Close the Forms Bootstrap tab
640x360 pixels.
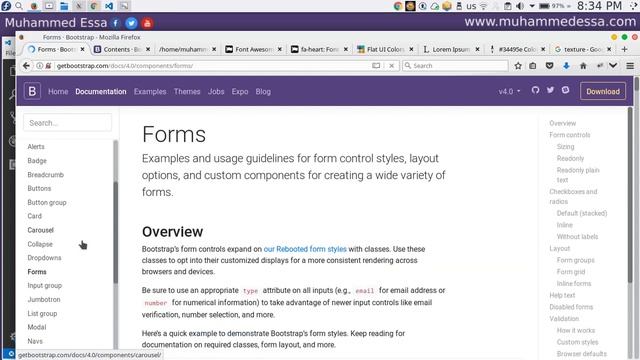pyautogui.click(x=82, y=49)
